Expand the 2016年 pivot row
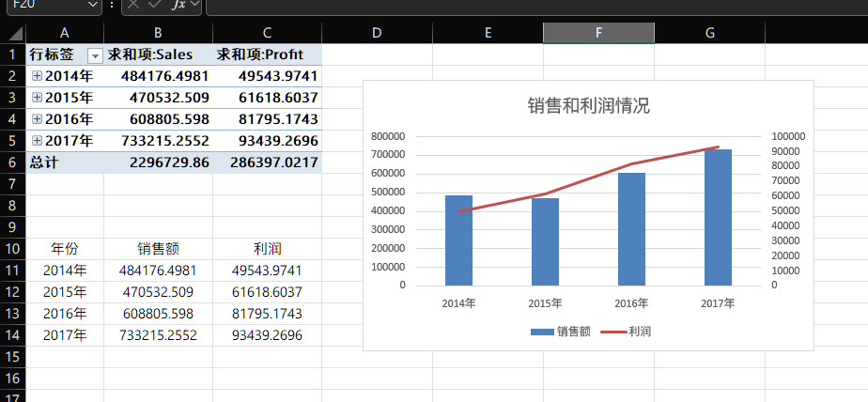Viewport: 868px width, 402px height. (x=37, y=119)
